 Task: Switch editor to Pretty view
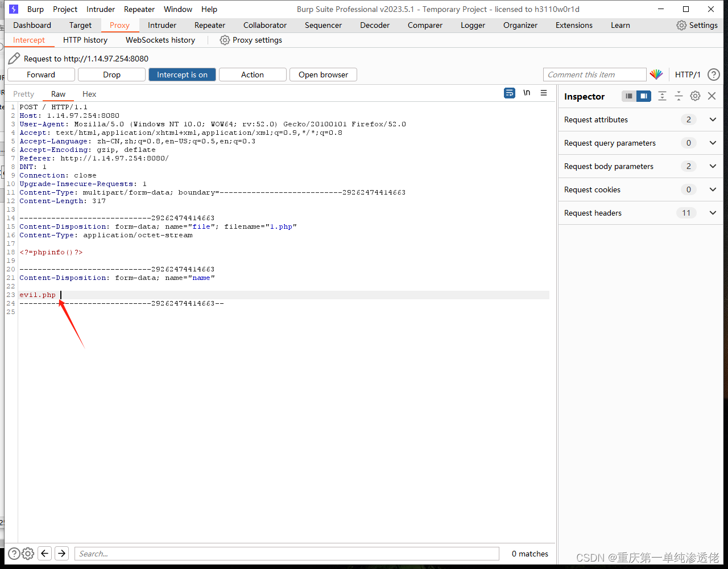(24, 94)
